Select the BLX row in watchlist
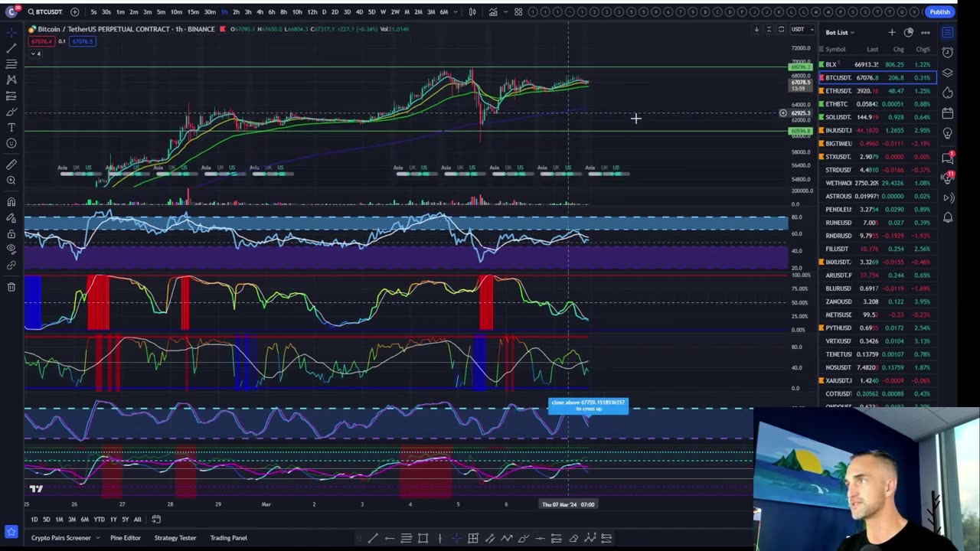Viewport: 980px width, 551px height. pos(877,64)
